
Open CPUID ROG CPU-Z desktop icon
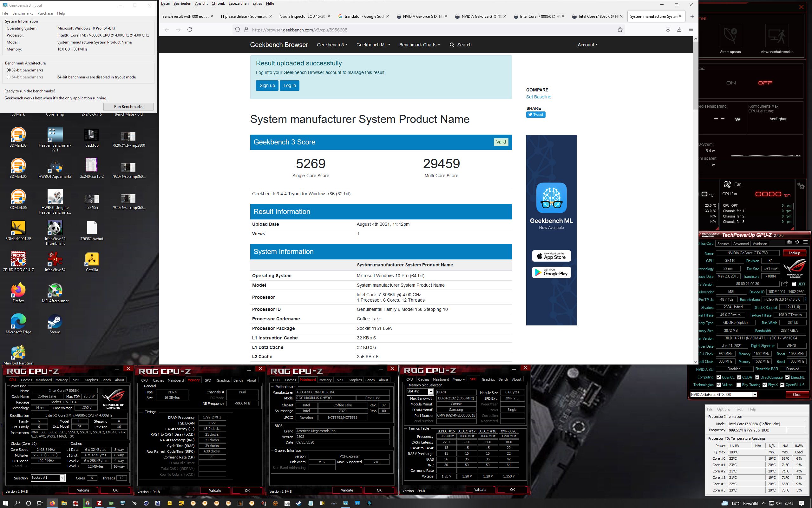coord(18,262)
